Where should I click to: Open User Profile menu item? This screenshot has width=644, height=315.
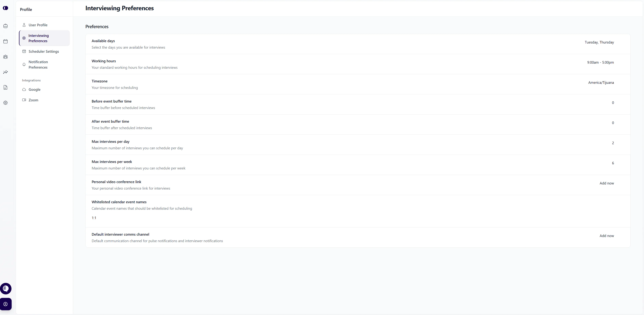45,25
